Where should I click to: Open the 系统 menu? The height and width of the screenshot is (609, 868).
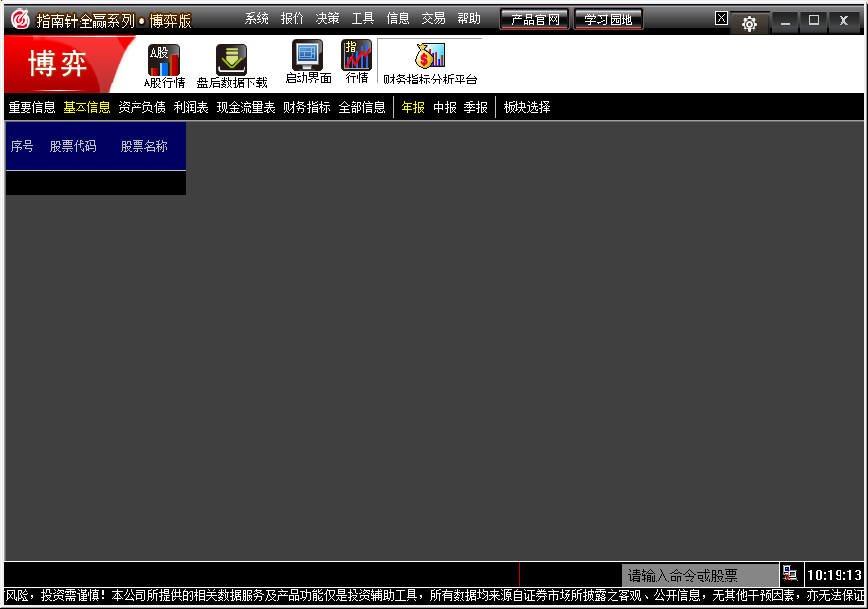click(x=257, y=19)
